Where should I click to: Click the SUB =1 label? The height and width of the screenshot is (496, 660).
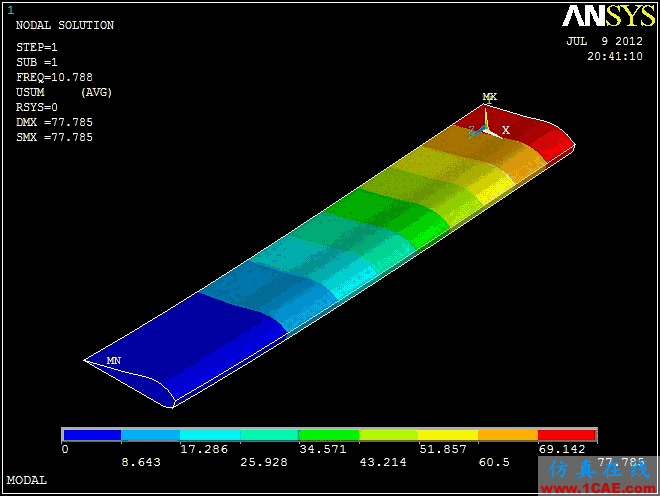[x=37, y=62]
